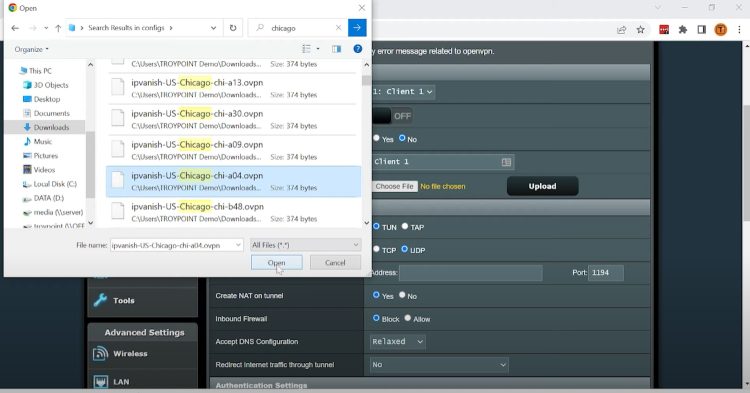This screenshot has height=393, width=750.
Task: Select file ipvanish-US-Chicago-chi-a13.ovpn
Action: pos(233,88)
